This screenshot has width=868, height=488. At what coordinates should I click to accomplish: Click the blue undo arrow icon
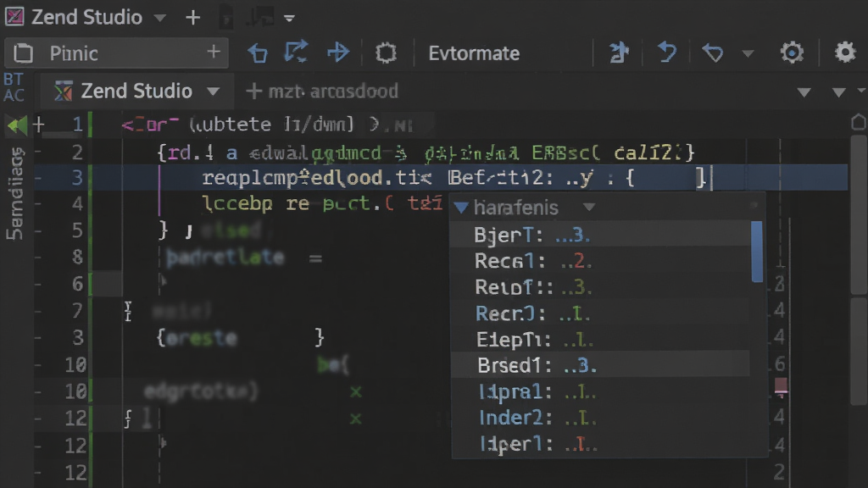[x=667, y=53]
